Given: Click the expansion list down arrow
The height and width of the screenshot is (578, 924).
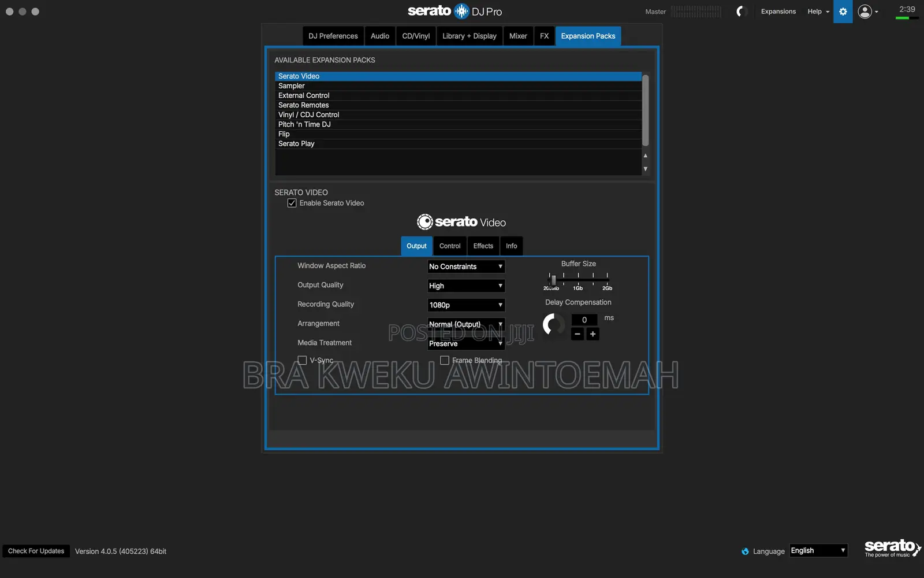Looking at the screenshot, I should click(x=645, y=169).
